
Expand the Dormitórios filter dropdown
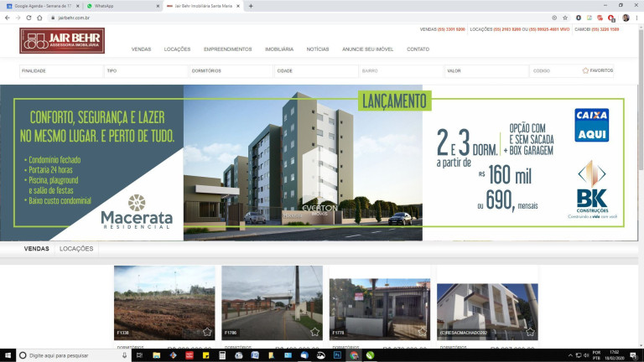(231, 71)
